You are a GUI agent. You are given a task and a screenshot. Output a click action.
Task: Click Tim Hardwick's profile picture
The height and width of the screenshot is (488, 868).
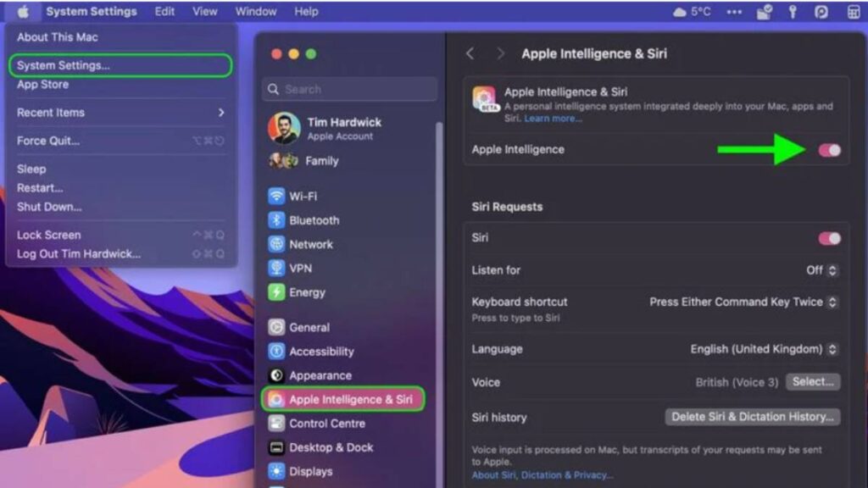point(284,129)
